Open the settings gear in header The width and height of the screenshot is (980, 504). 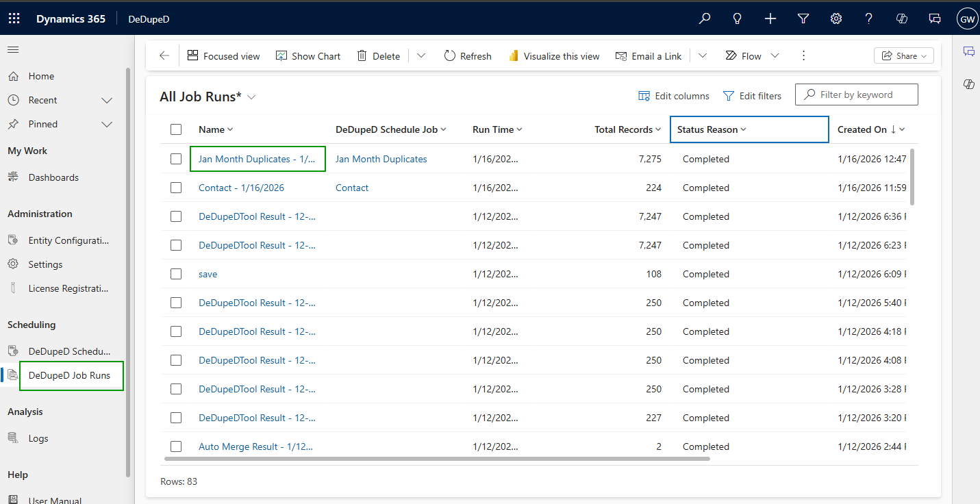click(836, 19)
